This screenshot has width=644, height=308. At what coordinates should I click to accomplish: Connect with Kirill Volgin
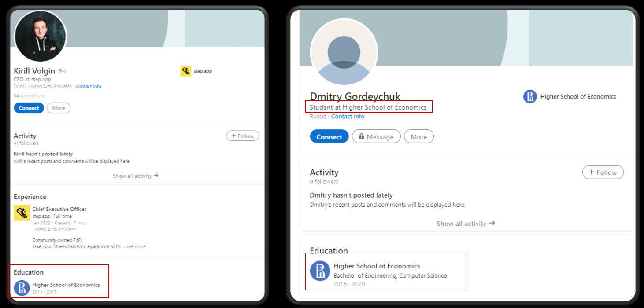(x=29, y=108)
